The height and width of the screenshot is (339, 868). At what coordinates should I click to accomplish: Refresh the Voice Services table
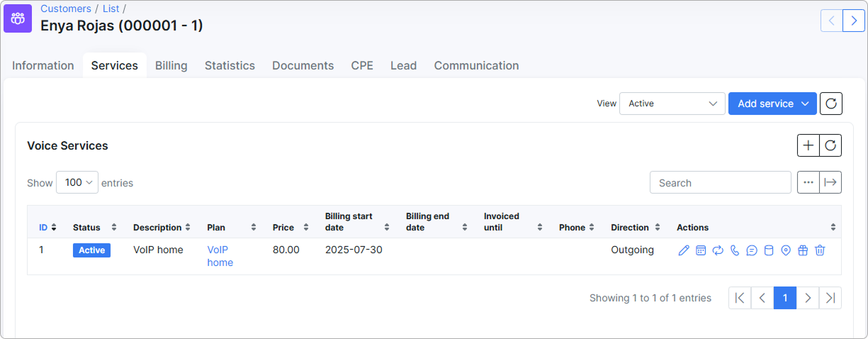point(830,145)
